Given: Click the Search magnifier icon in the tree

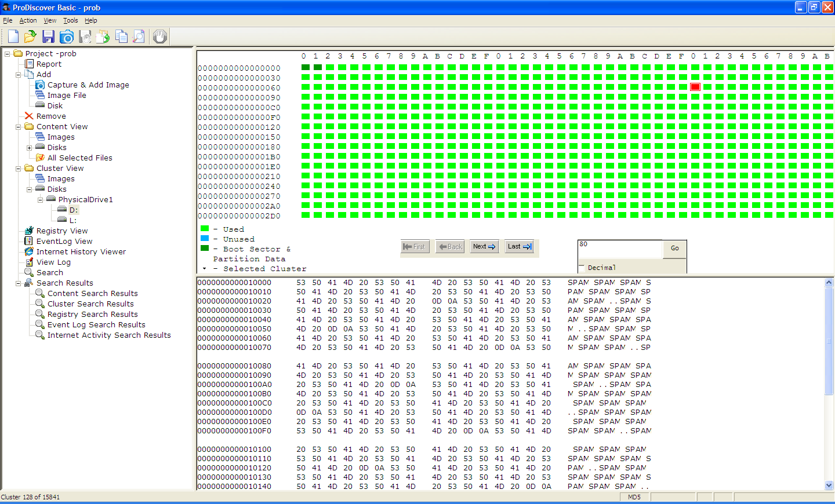Looking at the screenshot, I should pos(29,272).
